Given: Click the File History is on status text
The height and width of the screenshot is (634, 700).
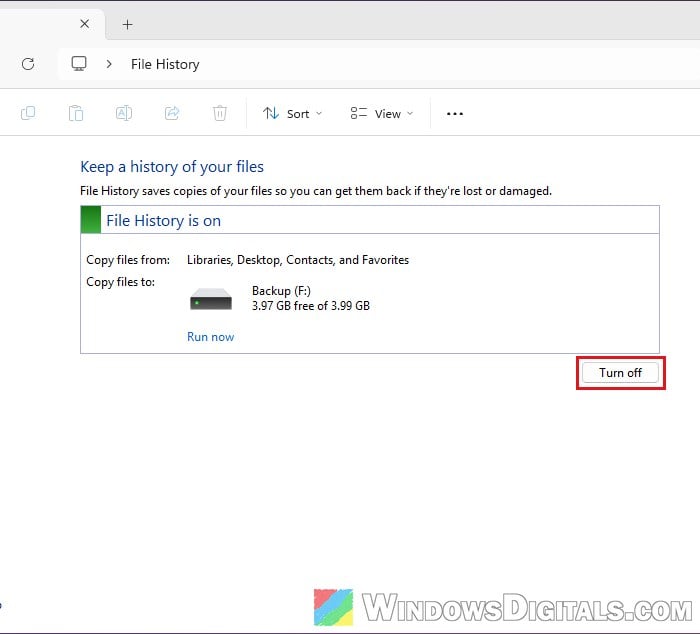Looking at the screenshot, I should [163, 221].
